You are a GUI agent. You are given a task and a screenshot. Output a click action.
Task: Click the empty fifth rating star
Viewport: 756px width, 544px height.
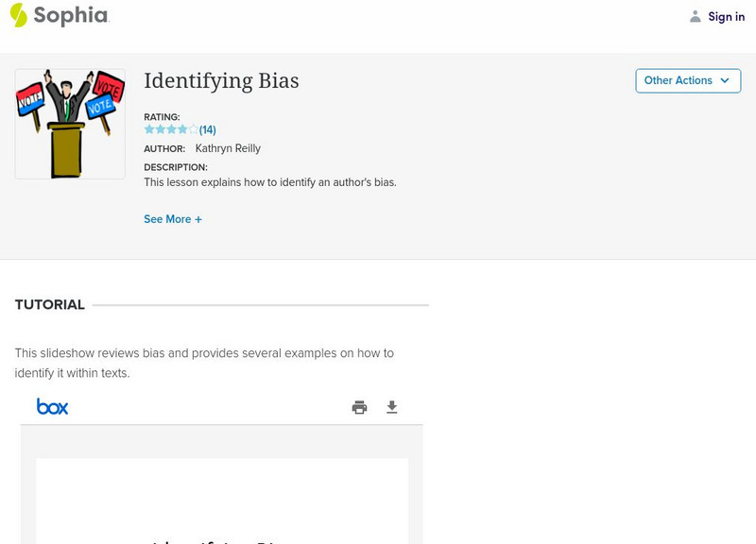[x=194, y=129]
